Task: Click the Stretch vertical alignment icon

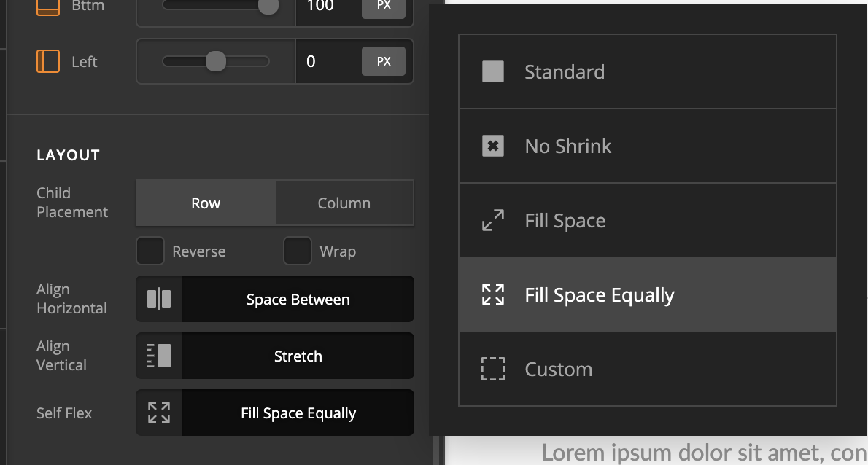Action: [158, 356]
